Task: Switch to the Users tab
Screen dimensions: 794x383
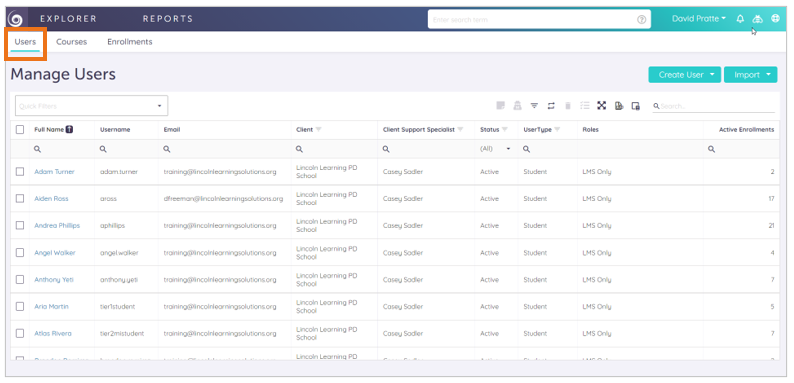Action: pyautogui.click(x=25, y=42)
